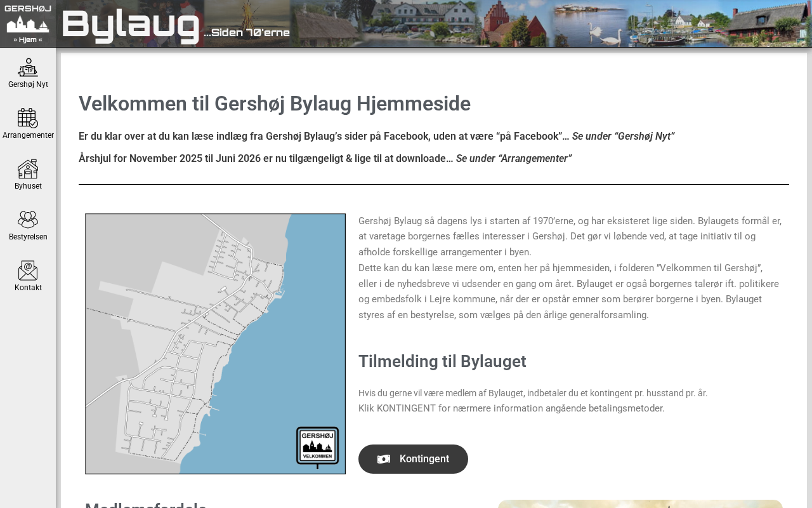Open the Arrangementer calendar icon
Viewport: 812px width, 508px height.
coord(28,118)
